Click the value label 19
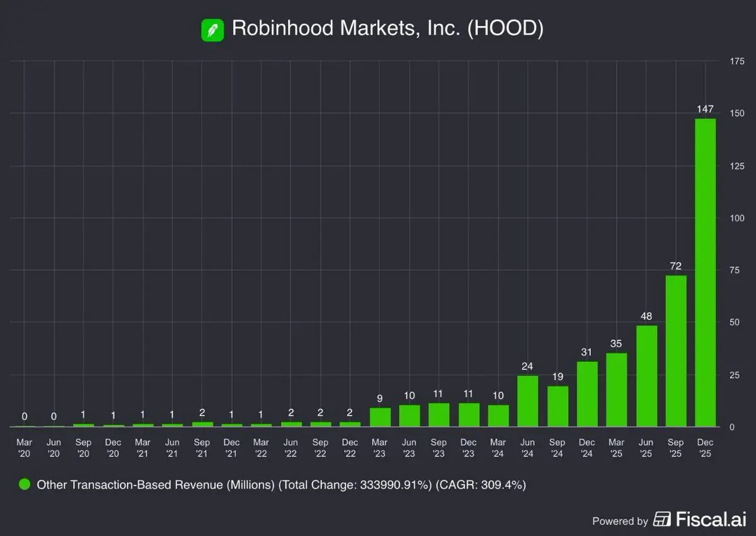756x536 pixels. coord(558,376)
